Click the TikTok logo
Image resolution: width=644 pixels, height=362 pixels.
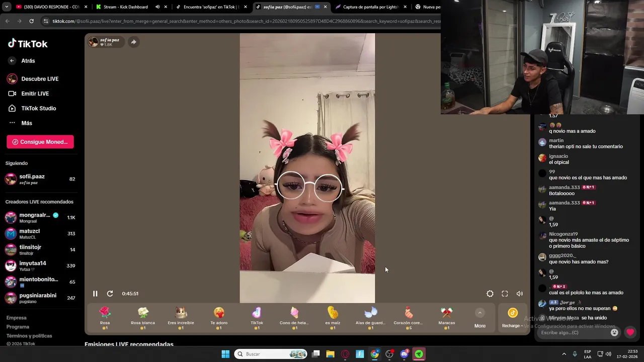pos(28,44)
